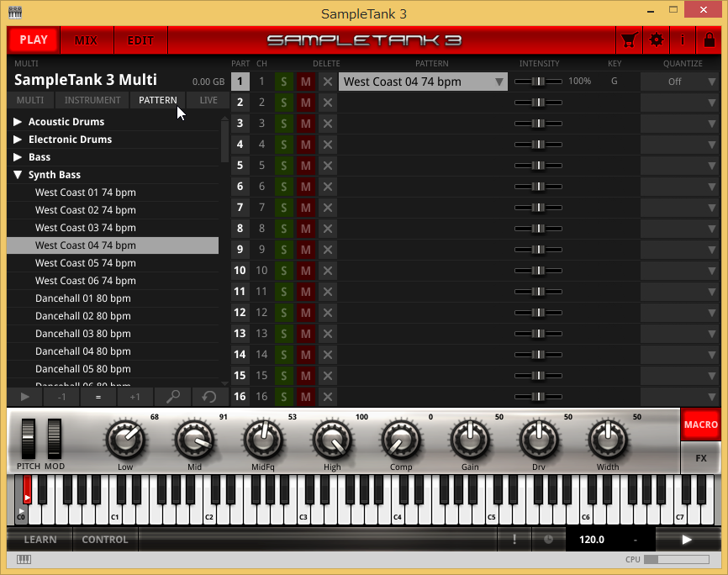Switch to the MIX tab
Image resolution: width=728 pixels, height=575 pixels.
click(87, 40)
